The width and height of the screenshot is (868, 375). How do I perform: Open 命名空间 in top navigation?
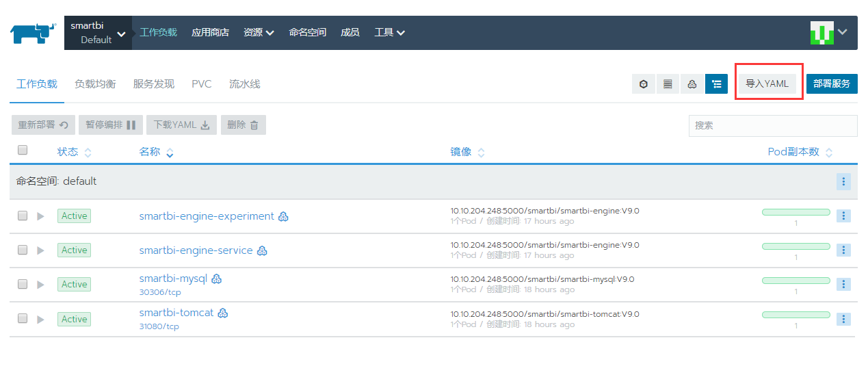pyautogui.click(x=308, y=32)
